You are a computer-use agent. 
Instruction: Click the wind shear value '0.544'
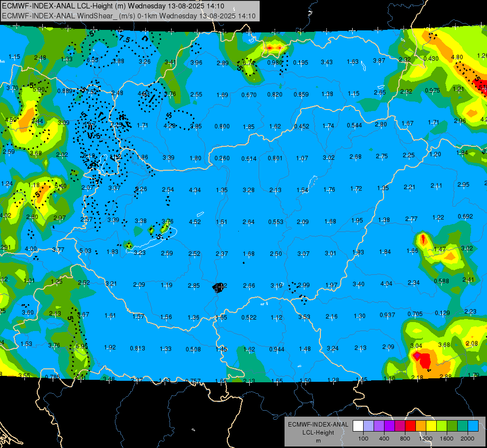pos(354,125)
